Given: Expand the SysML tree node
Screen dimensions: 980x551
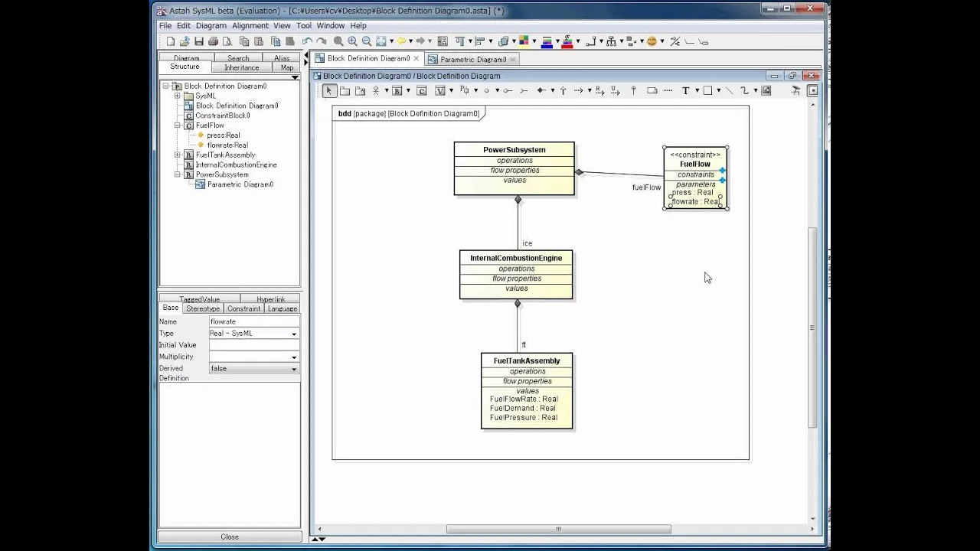Looking at the screenshot, I should (x=178, y=96).
